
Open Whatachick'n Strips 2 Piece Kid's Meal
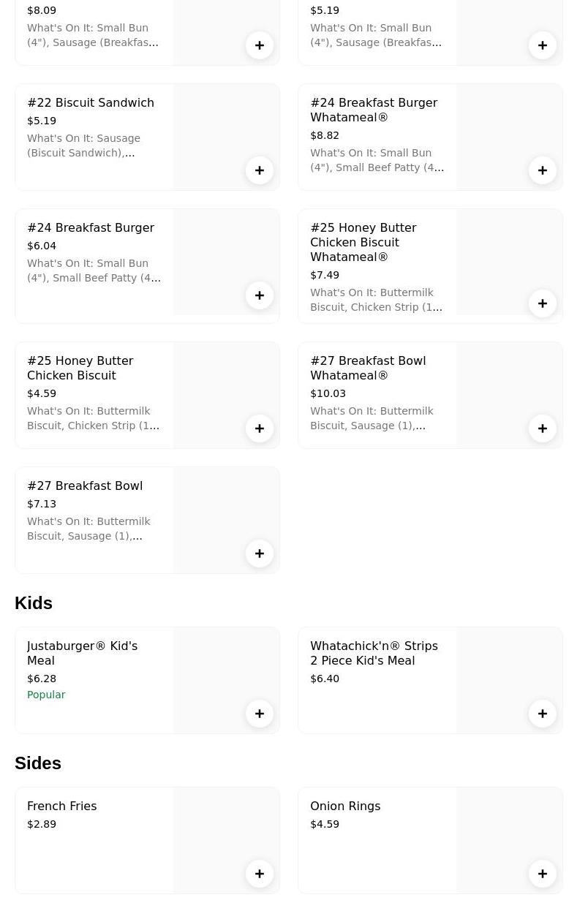pos(374,654)
